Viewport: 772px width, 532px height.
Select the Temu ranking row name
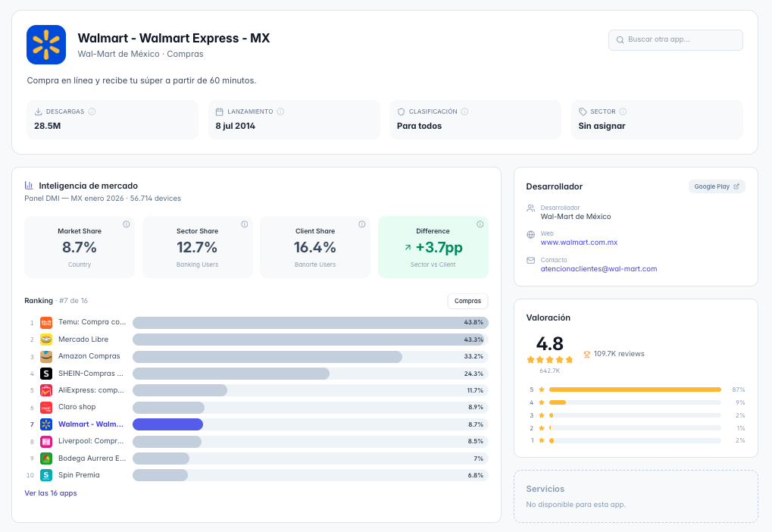[x=92, y=322]
